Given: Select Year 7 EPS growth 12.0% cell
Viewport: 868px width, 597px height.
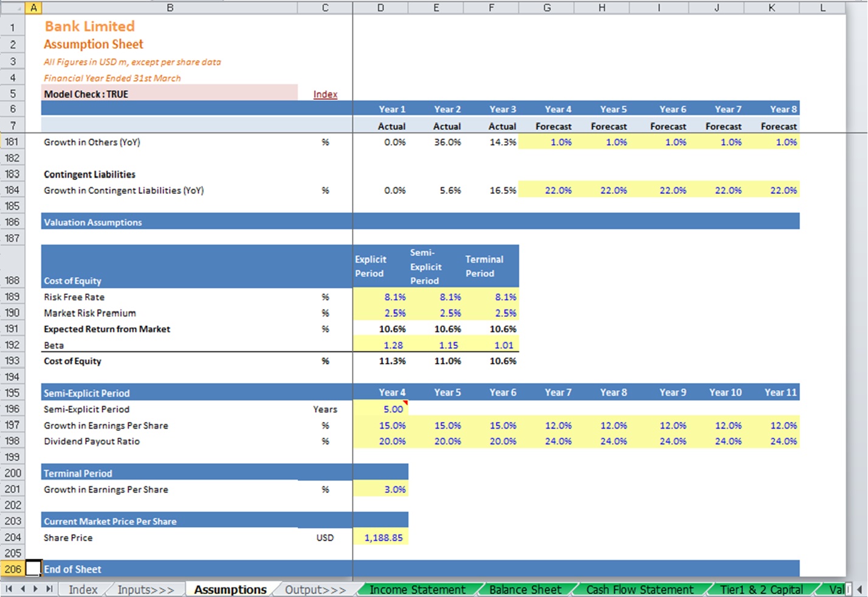Looking at the screenshot, I should [546, 426].
